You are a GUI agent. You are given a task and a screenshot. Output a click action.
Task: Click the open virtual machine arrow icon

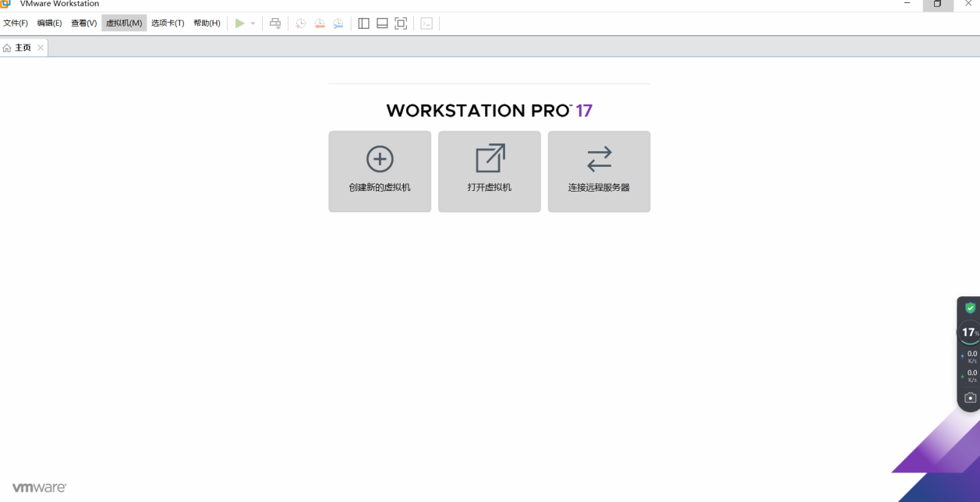[490, 158]
